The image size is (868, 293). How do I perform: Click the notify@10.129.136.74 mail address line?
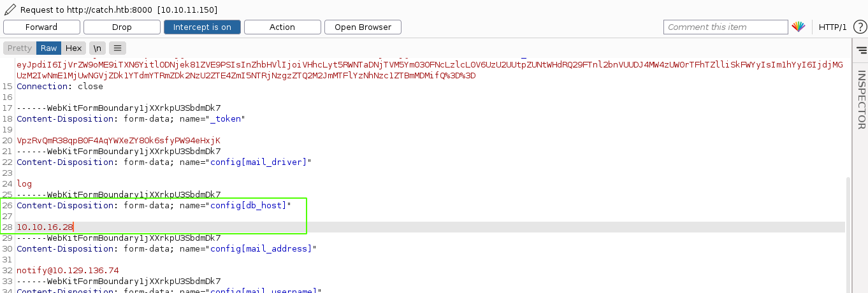tap(68, 270)
